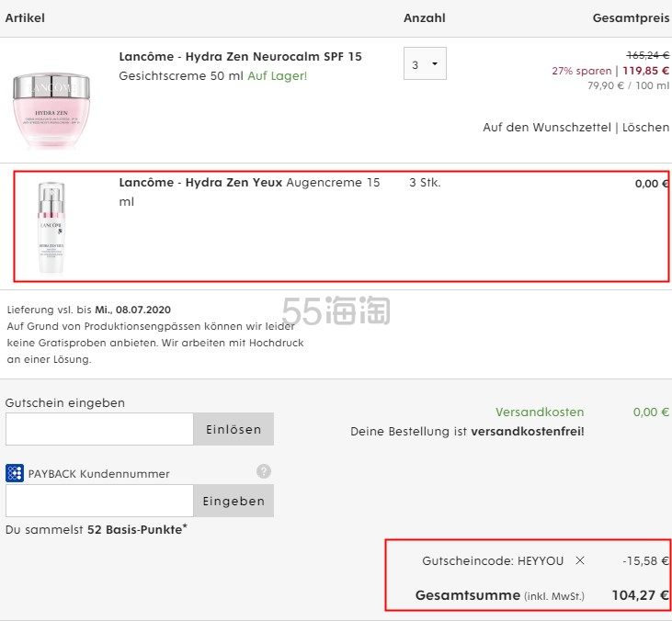Viewport: 672px width, 621px height.
Task: Click the 52 Basis-Punkte text
Action: click(x=137, y=529)
